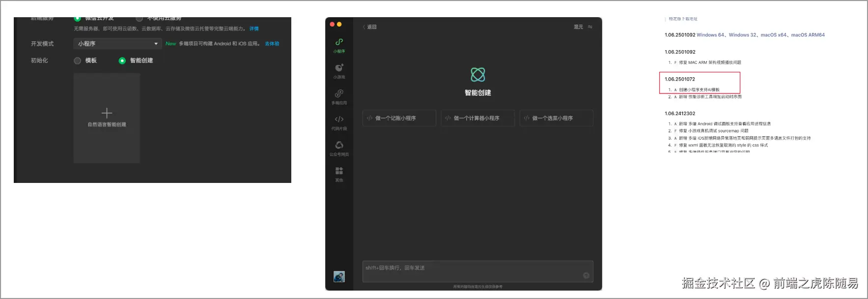868x299 pixels.
Task: Click the 智能创建 heading text
Action: pos(478,92)
